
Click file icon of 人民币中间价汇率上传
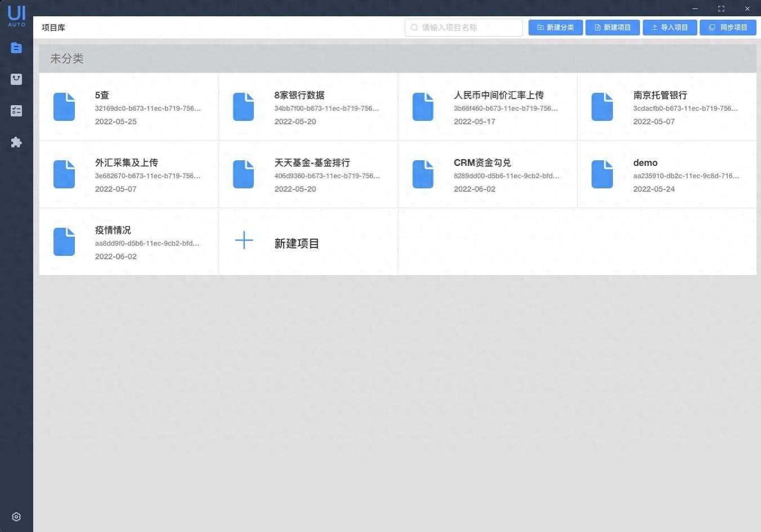(423, 107)
